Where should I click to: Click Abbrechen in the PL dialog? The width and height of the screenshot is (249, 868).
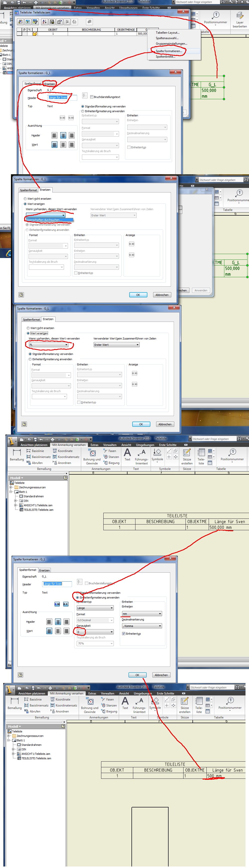pyautogui.click(x=165, y=424)
